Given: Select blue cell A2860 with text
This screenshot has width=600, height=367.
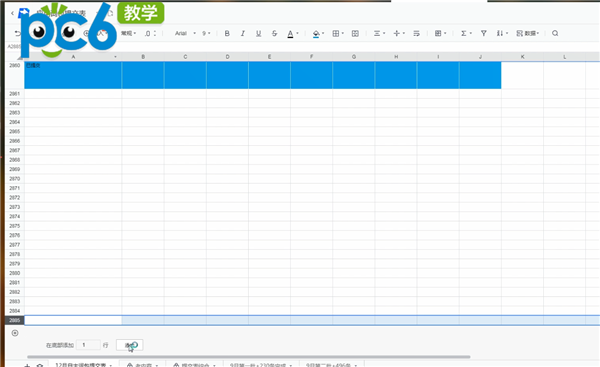Looking at the screenshot, I should tap(73, 75).
